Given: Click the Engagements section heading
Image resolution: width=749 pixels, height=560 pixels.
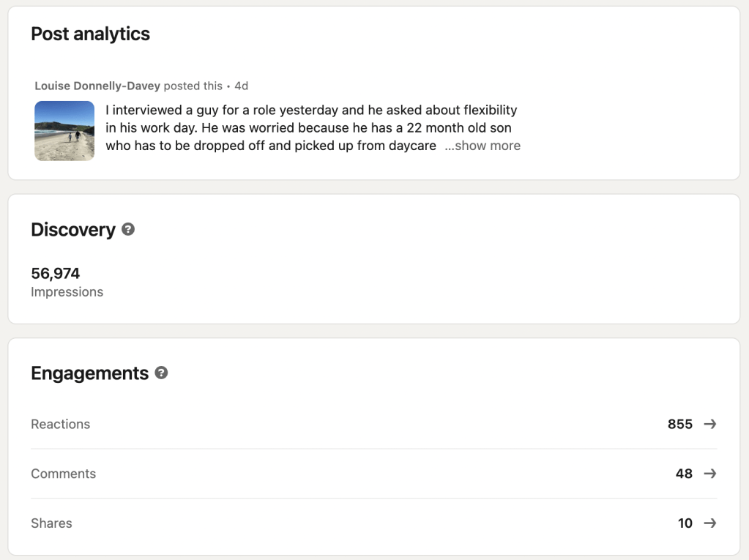Looking at the screenshot, I should [89, 373].
